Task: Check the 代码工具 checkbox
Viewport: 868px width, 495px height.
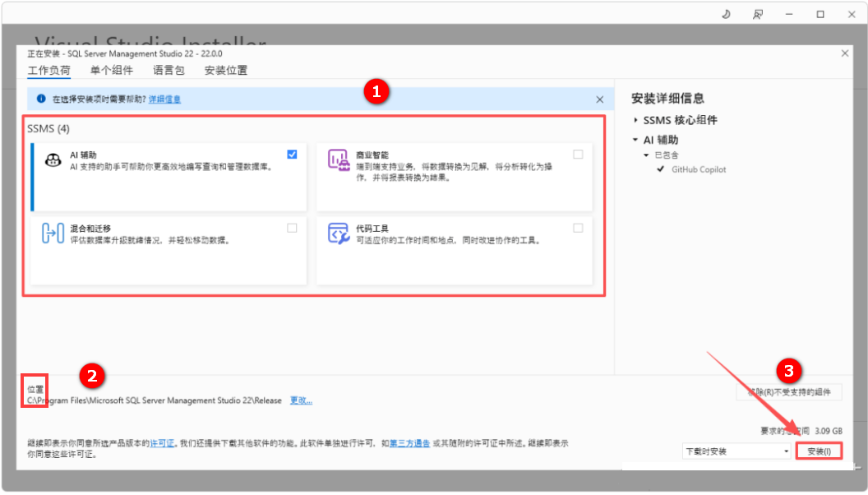Action: click(x=578, y=228)
